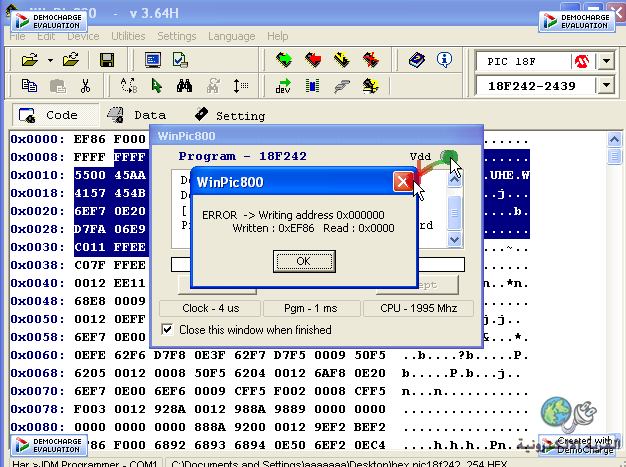Click the green pointer arrow icon
This screenshot has height=467, width=626.
(156, 86)
